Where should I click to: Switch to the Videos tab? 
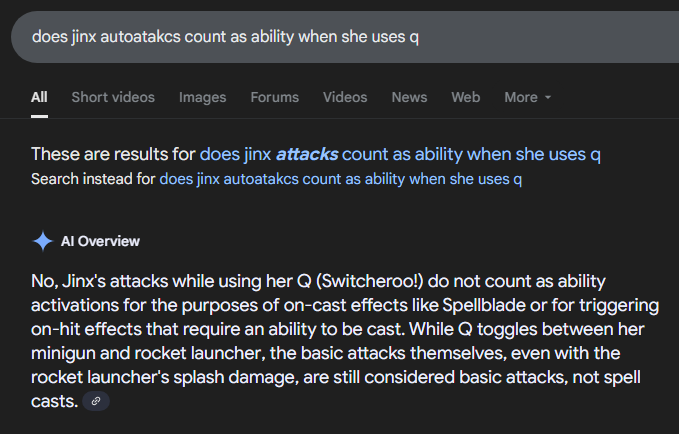tap(345, 97)
